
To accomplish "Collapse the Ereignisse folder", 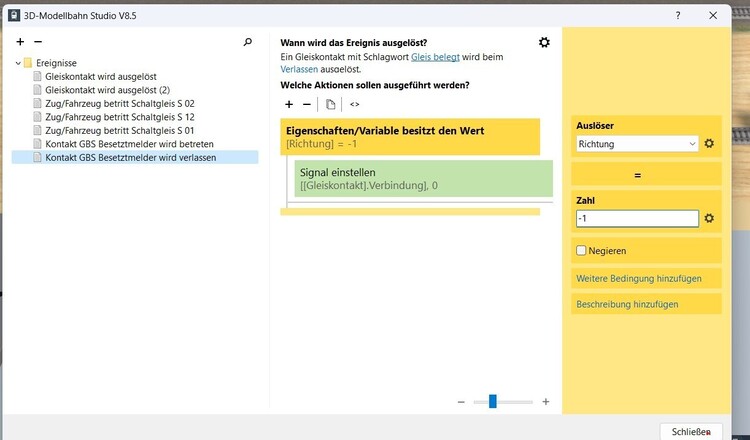I will 18,63.
